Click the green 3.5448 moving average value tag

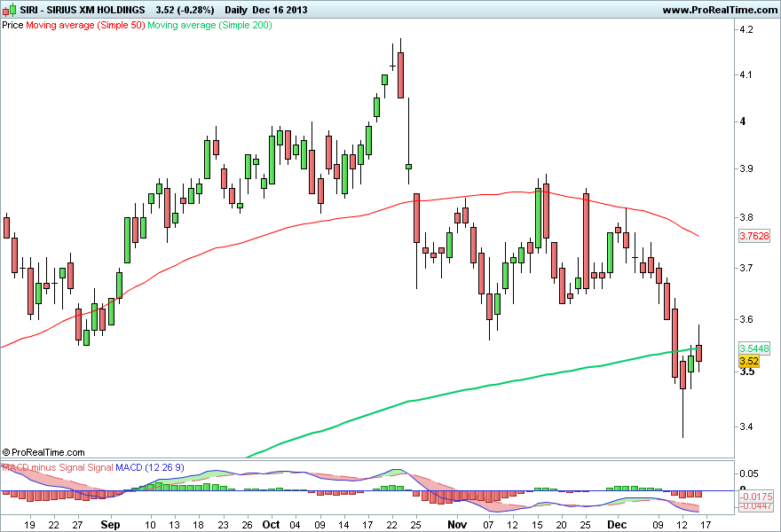click(x=754, y=348)
